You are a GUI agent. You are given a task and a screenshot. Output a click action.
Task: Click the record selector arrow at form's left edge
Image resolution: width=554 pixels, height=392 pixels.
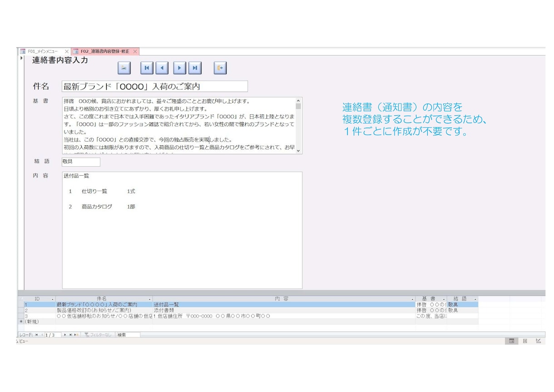[x=21, y=58]
